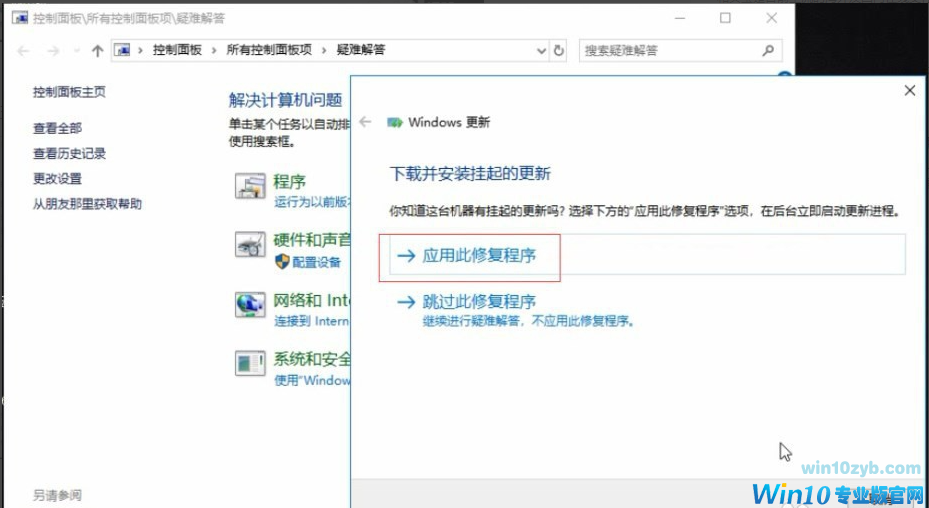929x508 pixels.
Task: Open 从朋友那里获取帮助 link
Action: click(87, 204)
